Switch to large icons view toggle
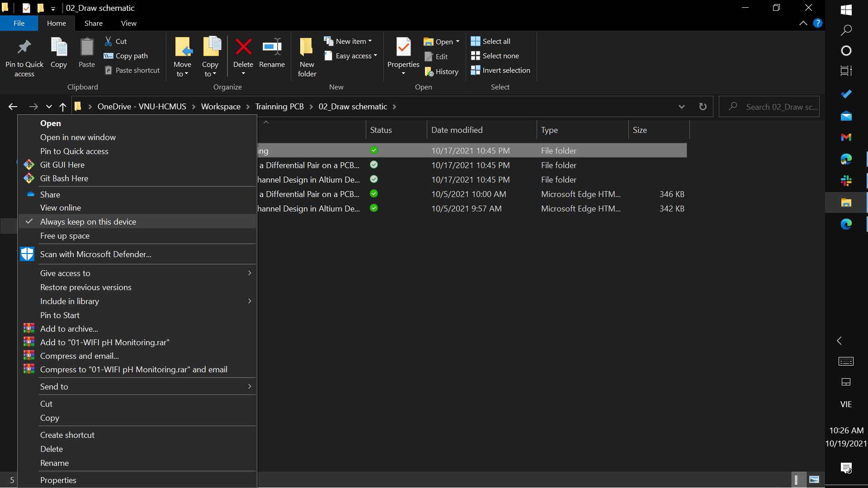 [814, 480]
